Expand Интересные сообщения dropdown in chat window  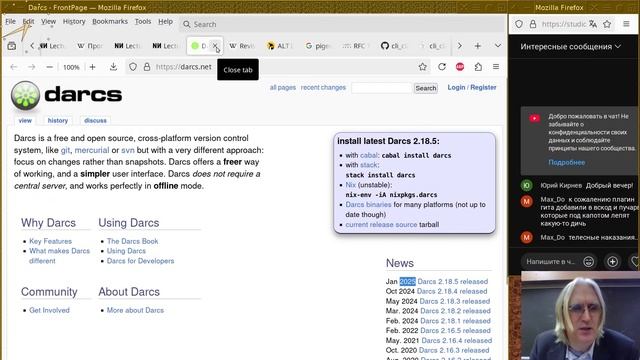pos(570,47)
